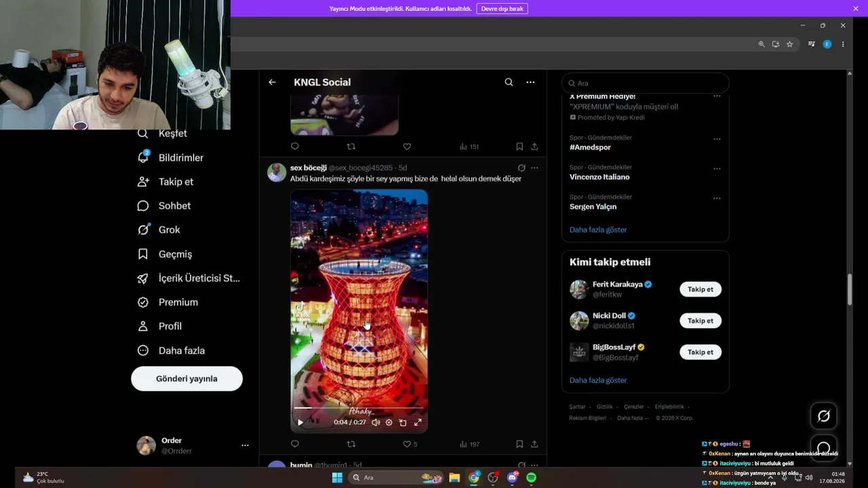
Task: Repost the post with 151 views
Action: [x=351, y=146]
